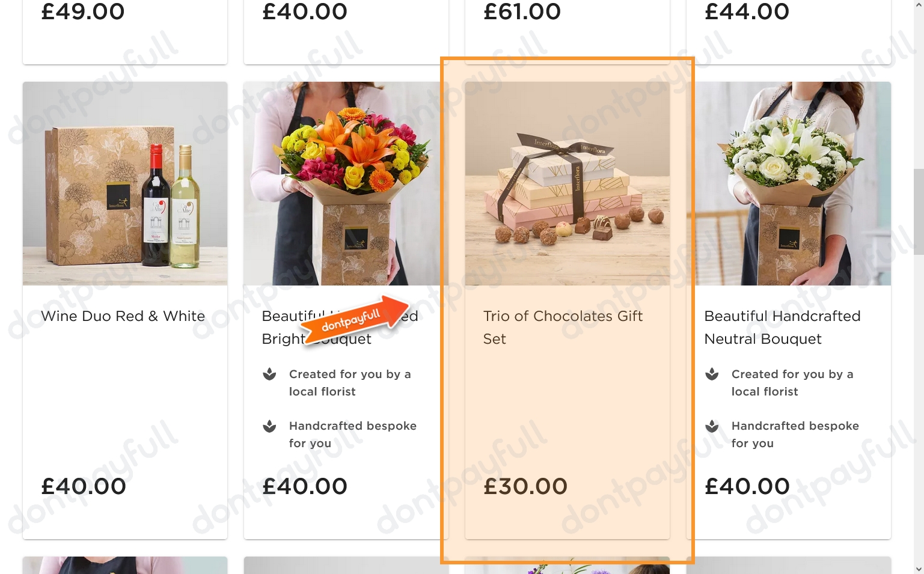Click the £40.00 Neutral Bouquet price
Screen dimensions: 924x574
point(747,486)
